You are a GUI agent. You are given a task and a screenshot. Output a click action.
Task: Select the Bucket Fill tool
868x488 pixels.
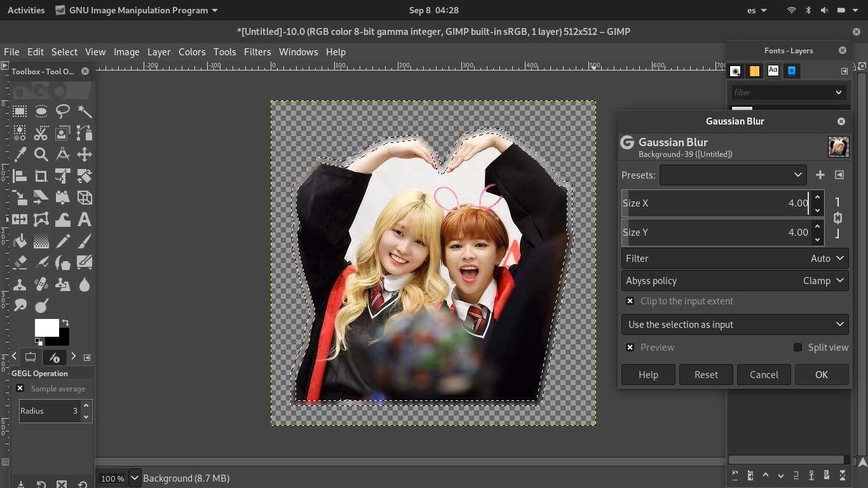click(x=20, y=241)
